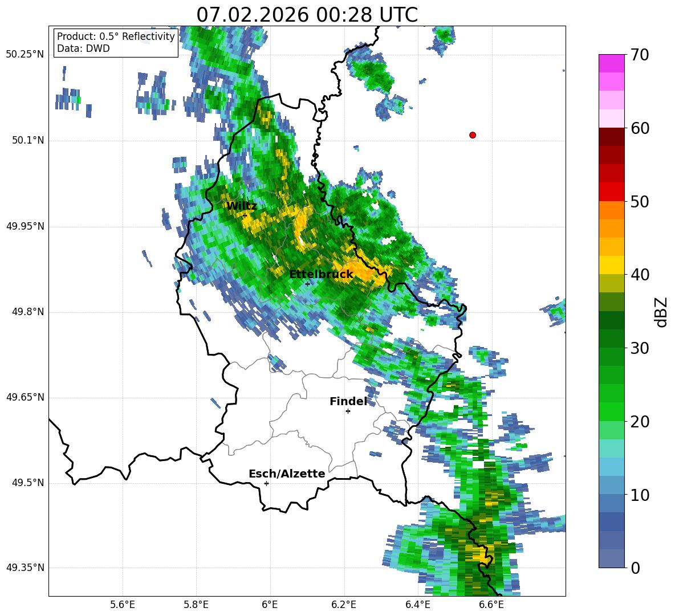Click the 70 tick on colorbar
675x616 pixels.
tap(640, 55)
